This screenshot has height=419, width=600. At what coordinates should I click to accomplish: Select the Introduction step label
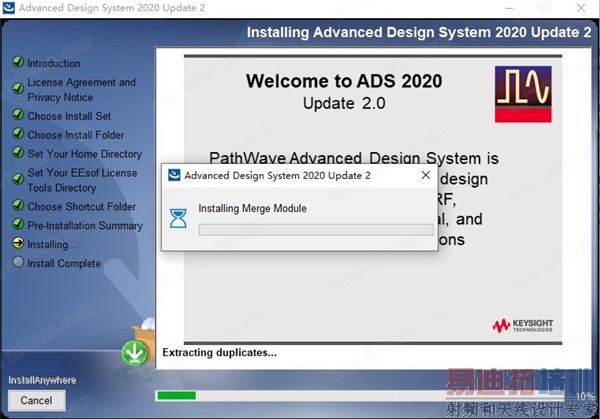coord(54,63)
